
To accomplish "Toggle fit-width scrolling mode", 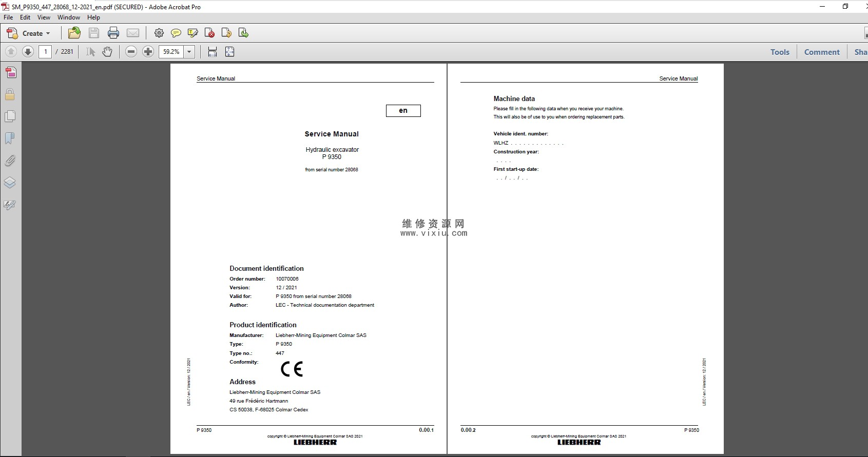I will pyautogui.click(x=213, y=52).
